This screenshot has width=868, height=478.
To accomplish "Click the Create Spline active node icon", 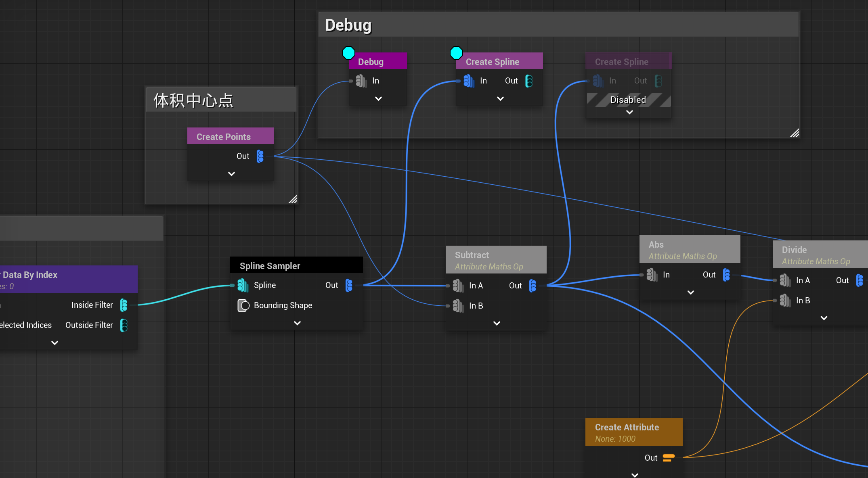I will pyautogui.click(x=456, y=52).
